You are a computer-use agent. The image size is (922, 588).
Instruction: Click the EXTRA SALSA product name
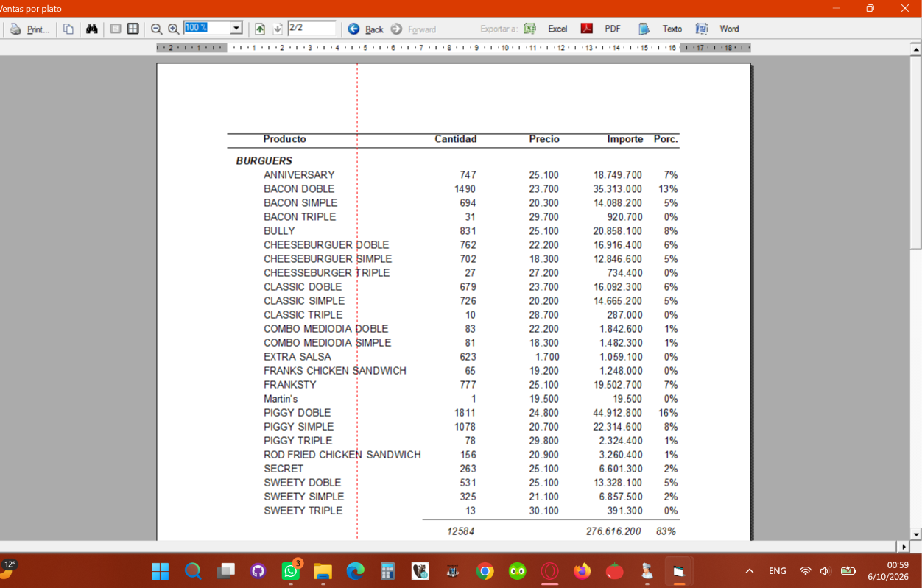point(298,357)
